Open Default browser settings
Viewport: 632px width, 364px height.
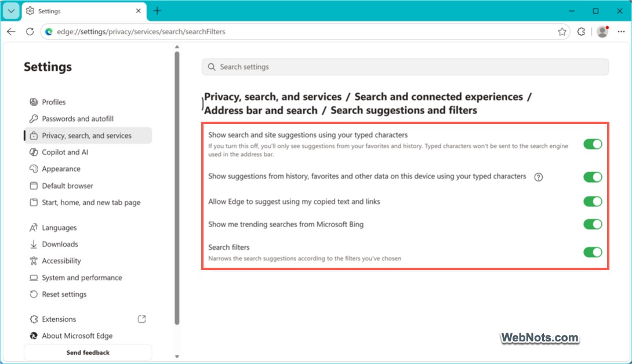pyautogui.click(x=88, y=185)
